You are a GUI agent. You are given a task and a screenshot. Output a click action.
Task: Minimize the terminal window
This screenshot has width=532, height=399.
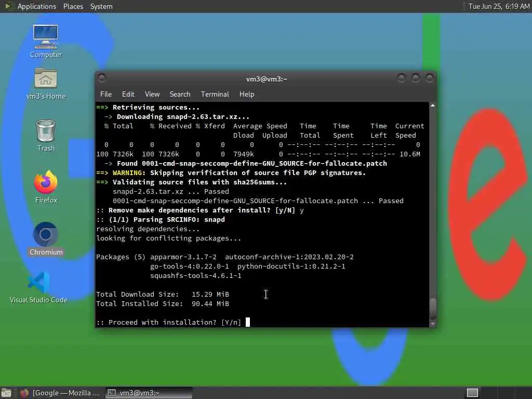tap(402, 78)
